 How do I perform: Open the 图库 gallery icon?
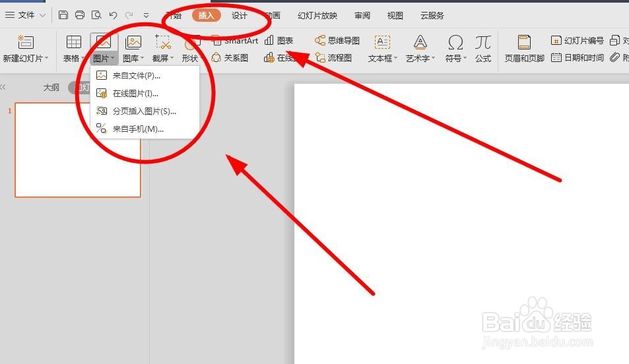point(133,42)
